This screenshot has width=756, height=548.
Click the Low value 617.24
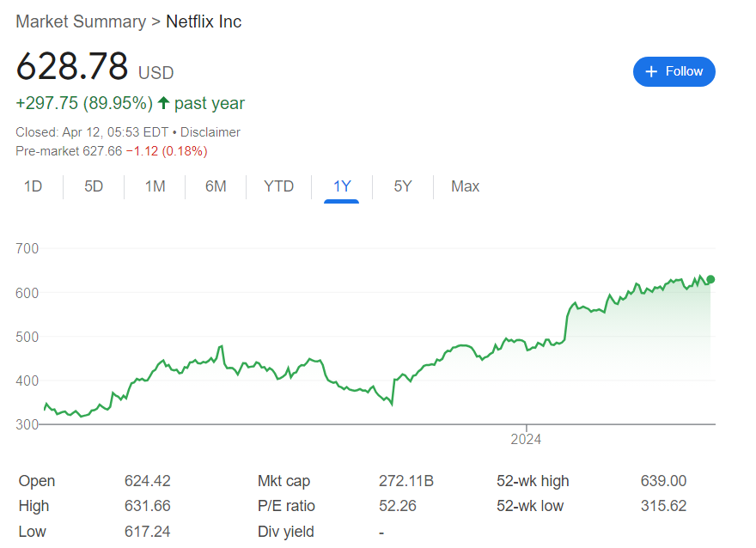tap(148, 532)
